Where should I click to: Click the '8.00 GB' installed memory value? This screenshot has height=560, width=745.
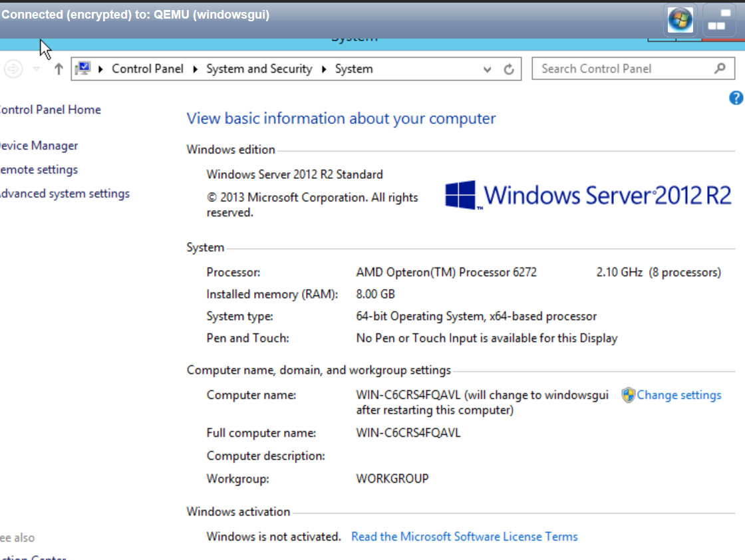pyautogui.click(x=375, y=295)
